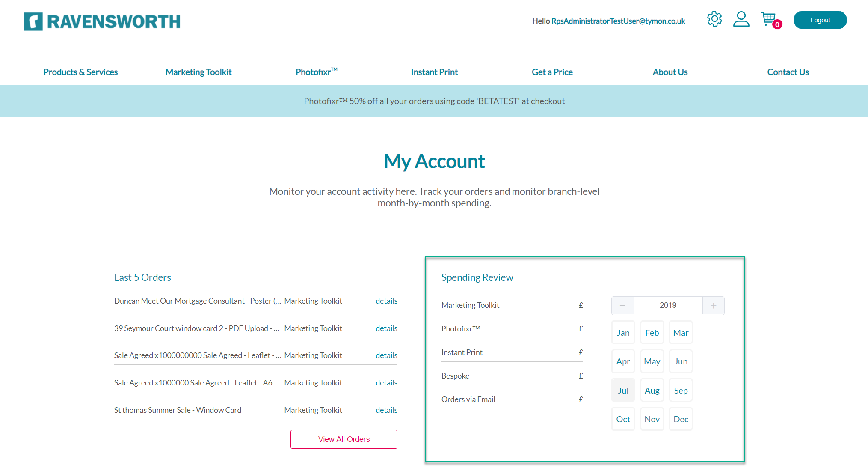
Task: Open the shopping cart icon
Action: click(x=769, y=19)
